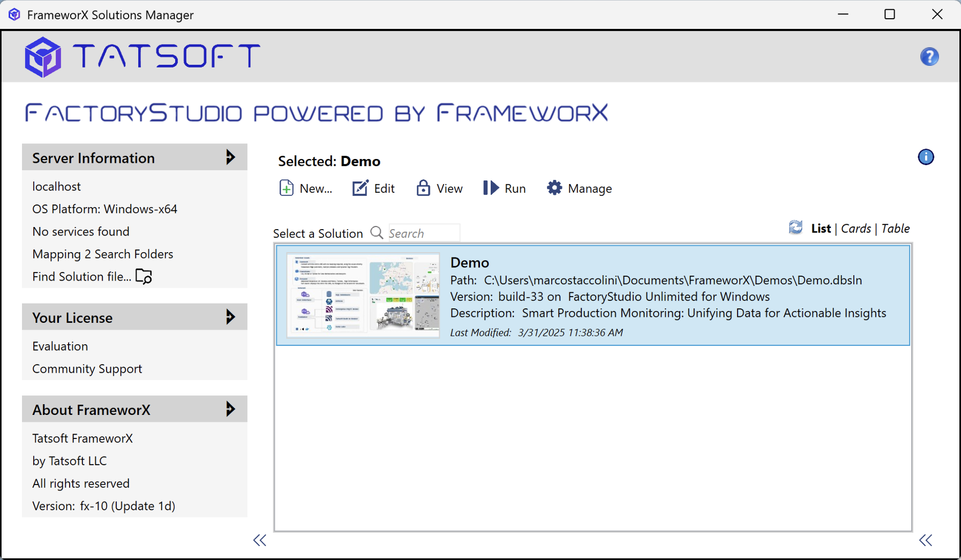
Task: Switch to List view
Action: coord(821,229)
